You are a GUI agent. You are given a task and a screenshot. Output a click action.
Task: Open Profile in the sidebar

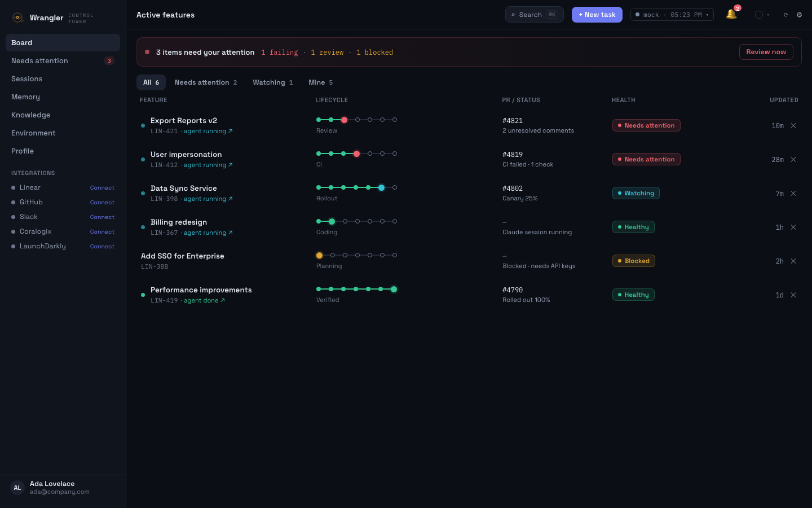[63, 151]
